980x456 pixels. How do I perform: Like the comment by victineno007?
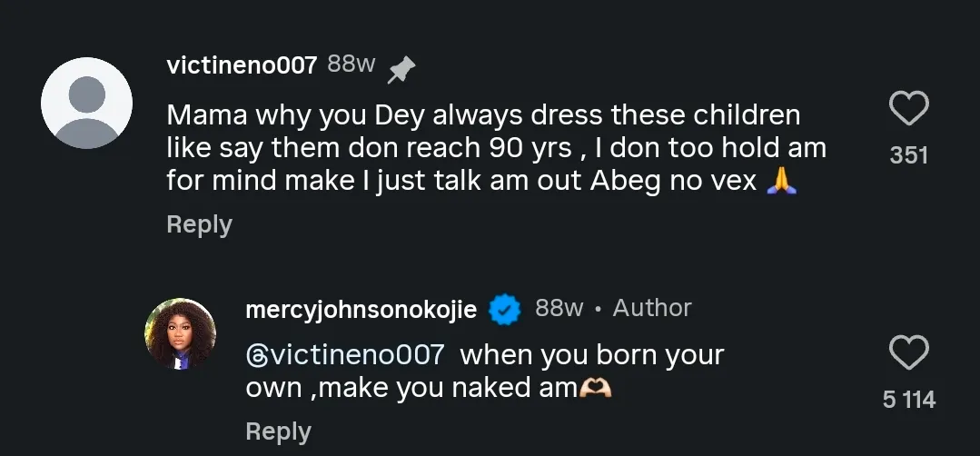[x=908, y=110]
